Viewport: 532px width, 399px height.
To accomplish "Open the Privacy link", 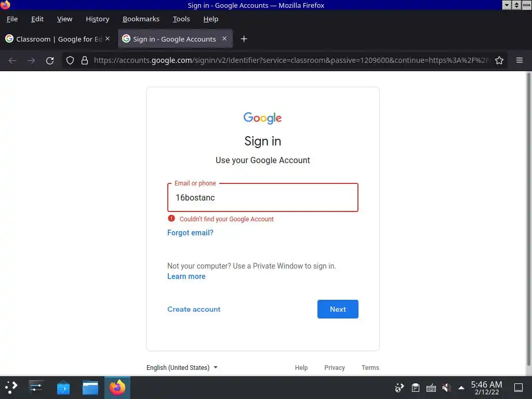I will click(x=334, y=367).
